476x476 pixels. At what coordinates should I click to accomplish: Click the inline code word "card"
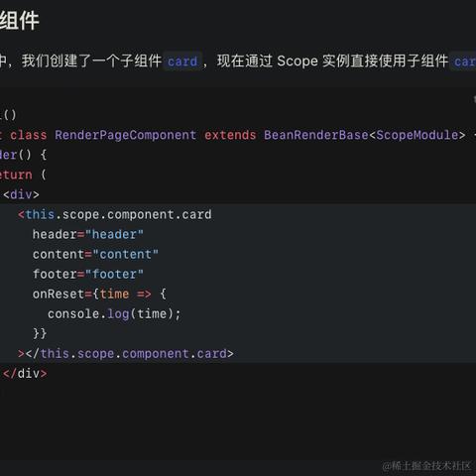[x=182, y=61]
